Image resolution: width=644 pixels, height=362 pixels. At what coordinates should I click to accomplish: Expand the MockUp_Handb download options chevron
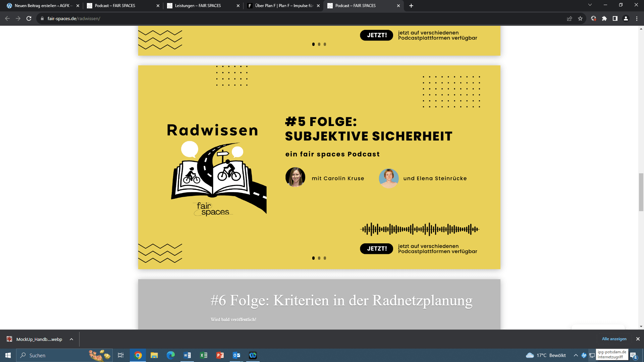pos(71,339)
